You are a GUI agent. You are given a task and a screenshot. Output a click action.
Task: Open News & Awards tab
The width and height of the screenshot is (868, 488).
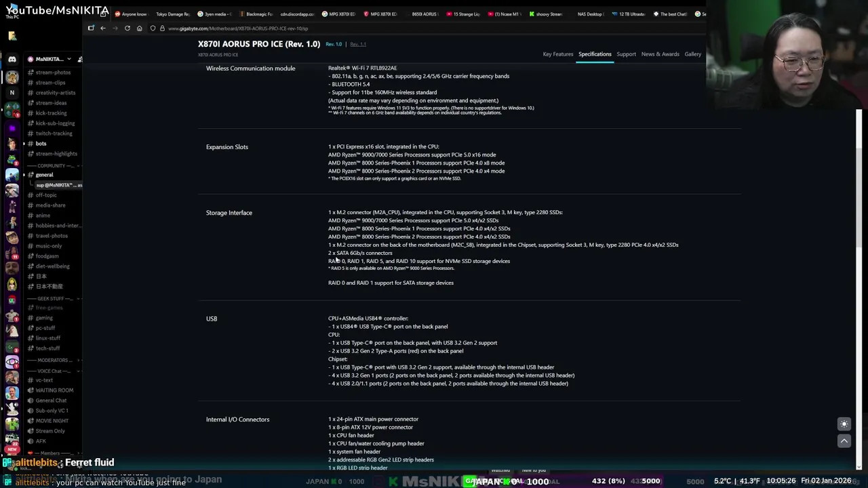tap(660, 54)
